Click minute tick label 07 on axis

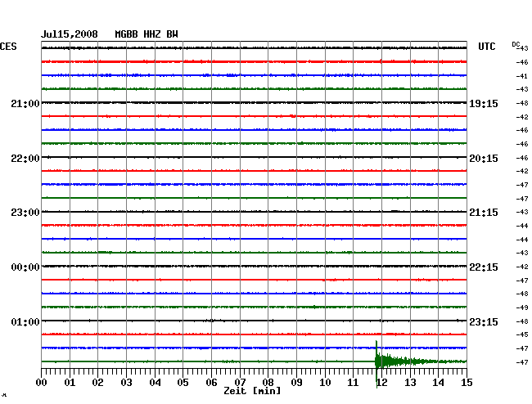point(240,382)
